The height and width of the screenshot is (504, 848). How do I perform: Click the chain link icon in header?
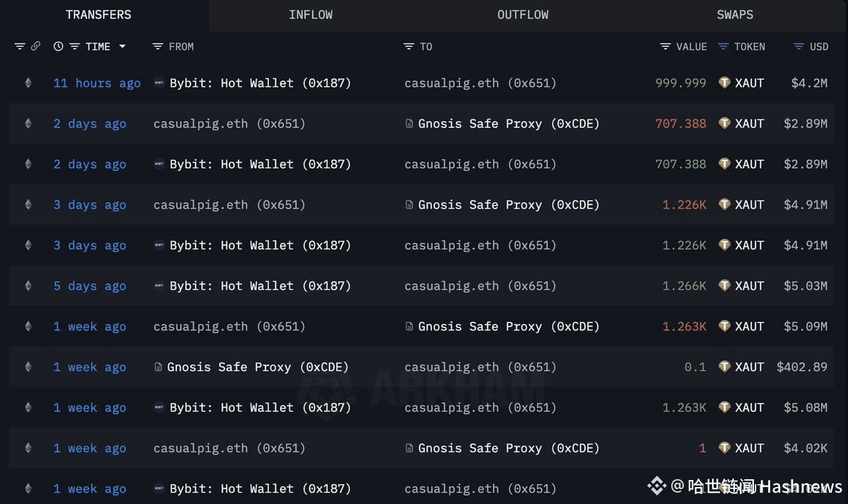pos(36,47)
